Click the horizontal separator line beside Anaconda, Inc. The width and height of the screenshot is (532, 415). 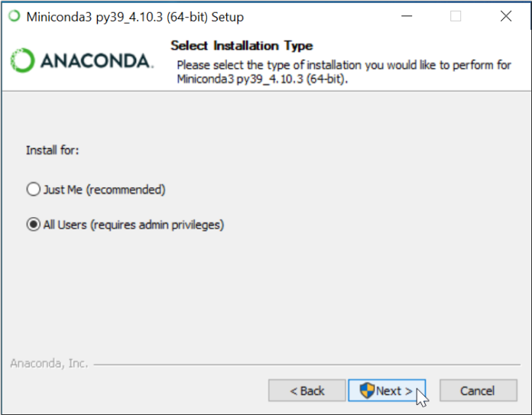tap(306, 364)
